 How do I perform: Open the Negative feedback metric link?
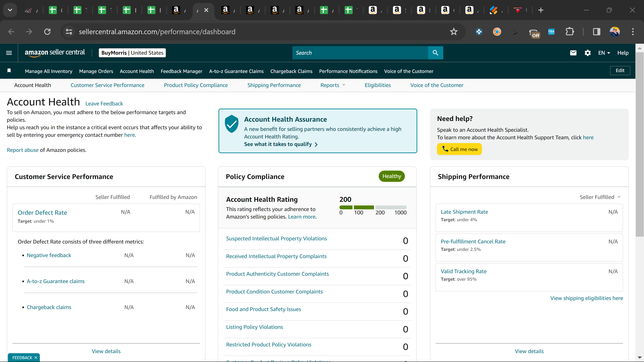tap(49, 255)
